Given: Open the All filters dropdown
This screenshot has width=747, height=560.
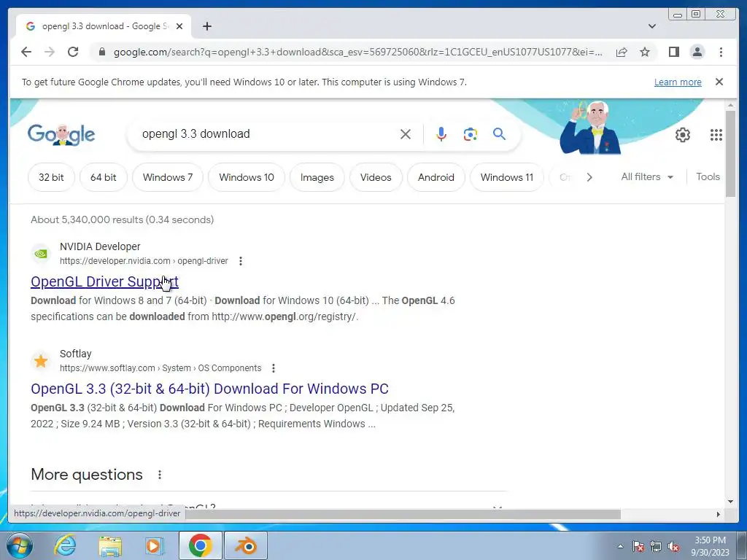Looking at the screenshot, I should [647, 176].
